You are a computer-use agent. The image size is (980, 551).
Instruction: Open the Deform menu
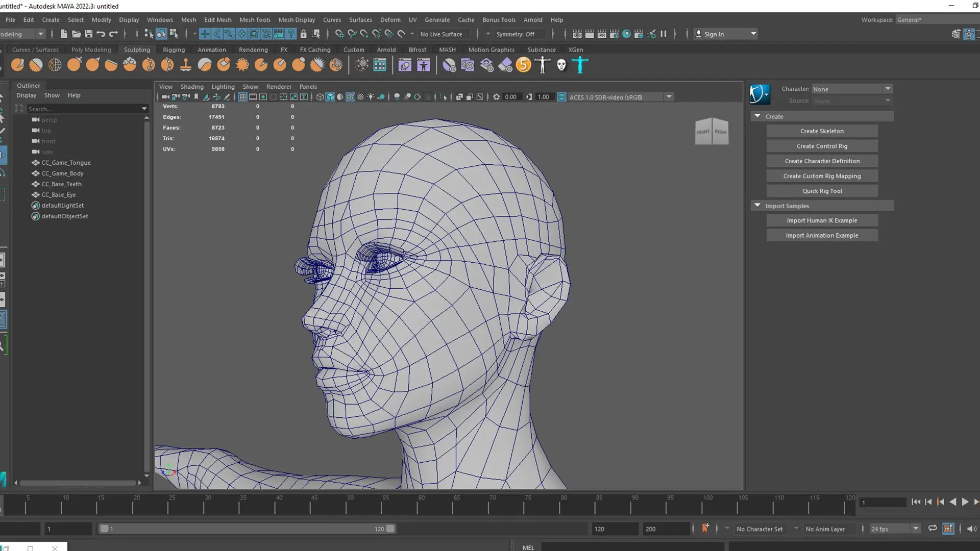(390, 19)
